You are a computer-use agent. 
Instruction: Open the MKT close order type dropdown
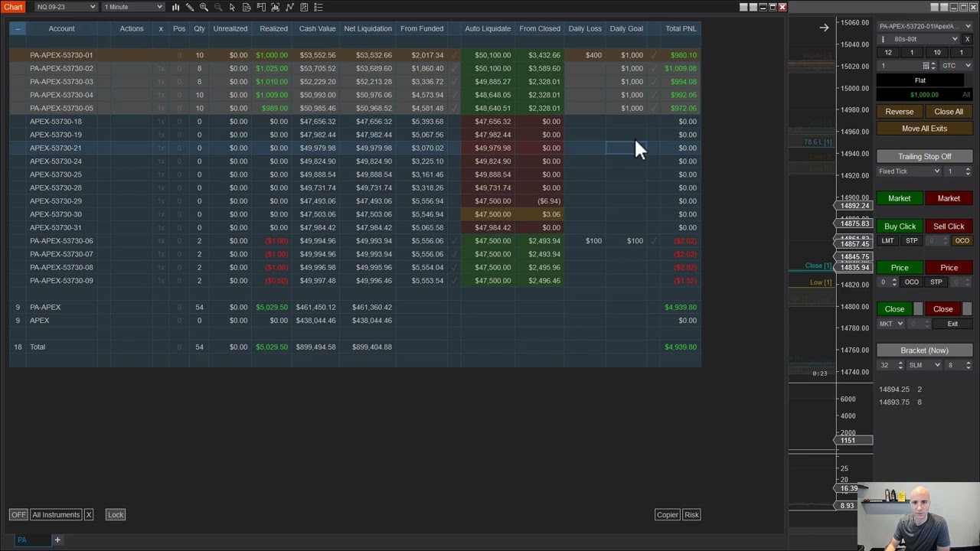pos(890,324)
